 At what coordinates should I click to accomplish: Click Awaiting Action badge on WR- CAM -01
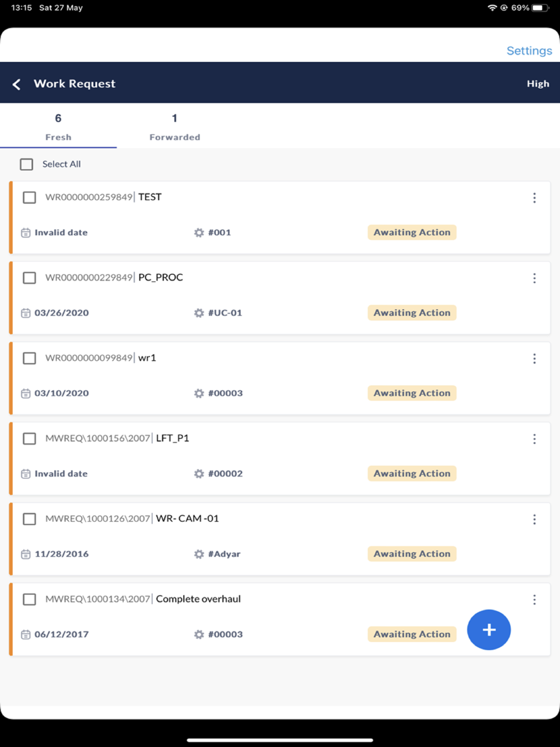coord(412,554)
